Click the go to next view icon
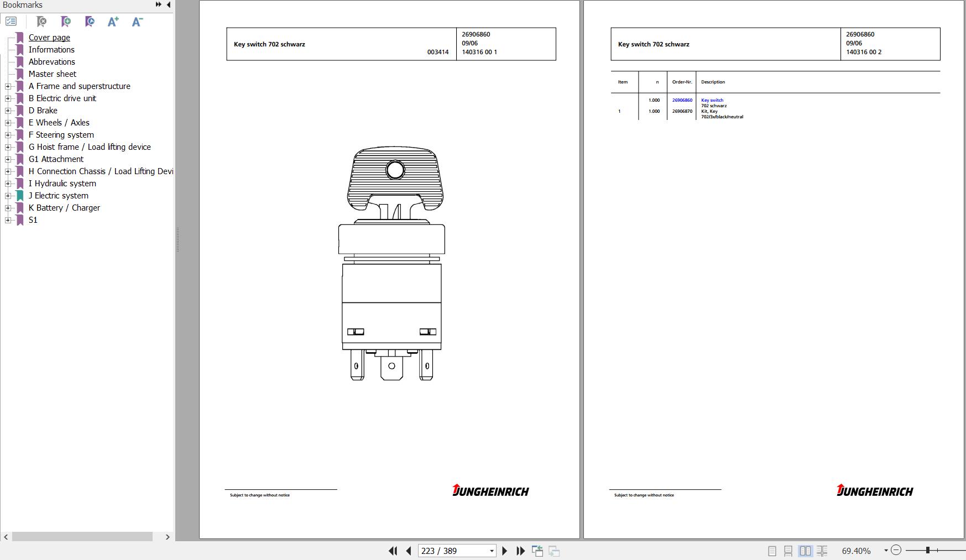The height and width of the screenshot is (560, 966). click(x=554, y=551)
